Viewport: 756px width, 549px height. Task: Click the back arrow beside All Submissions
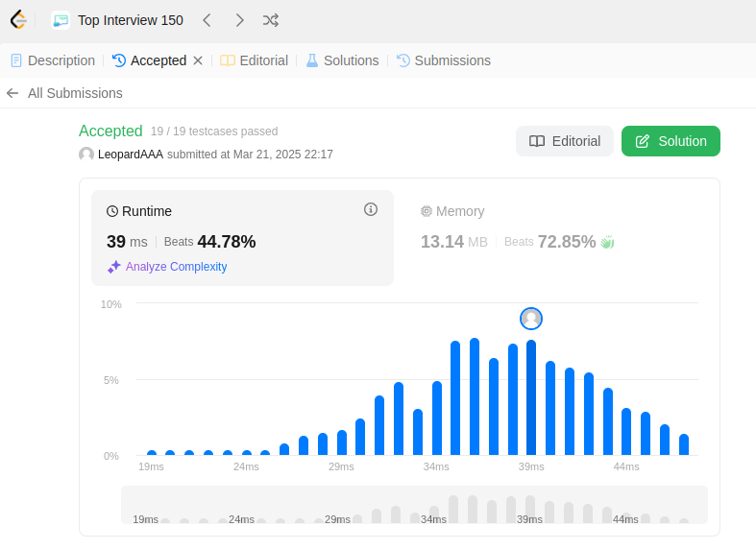click(x=12, y=93)
